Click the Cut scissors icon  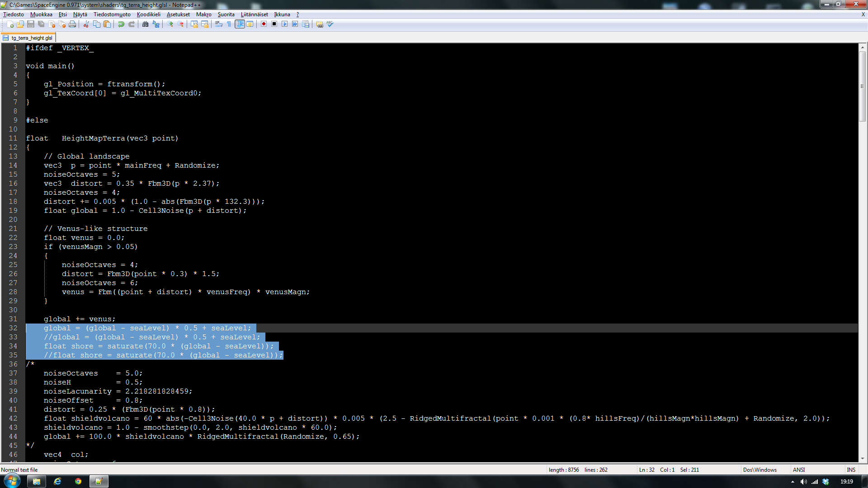coord(86,24)
